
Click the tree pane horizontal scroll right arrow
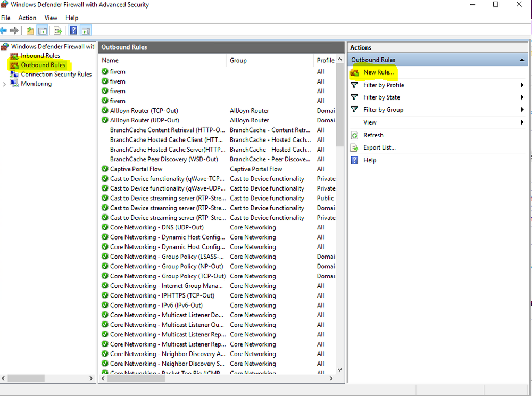click(x=91, y=378)
